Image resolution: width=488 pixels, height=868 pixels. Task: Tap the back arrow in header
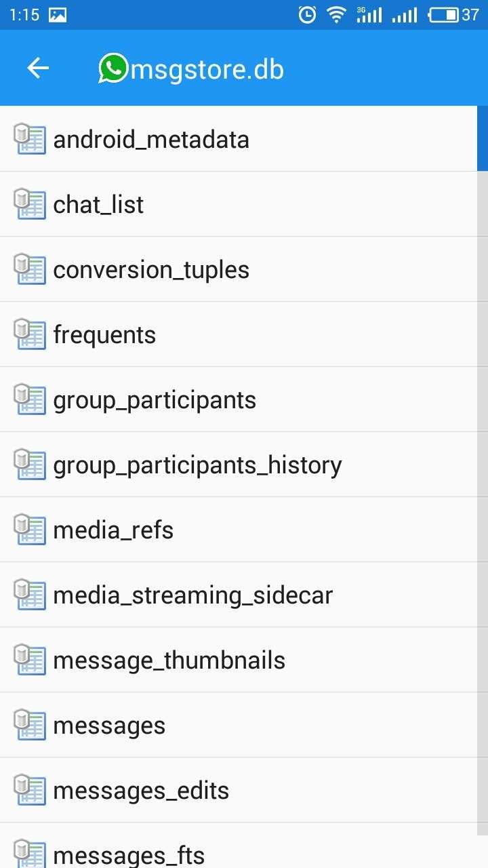pyautogui.click(x=38, y=68)
